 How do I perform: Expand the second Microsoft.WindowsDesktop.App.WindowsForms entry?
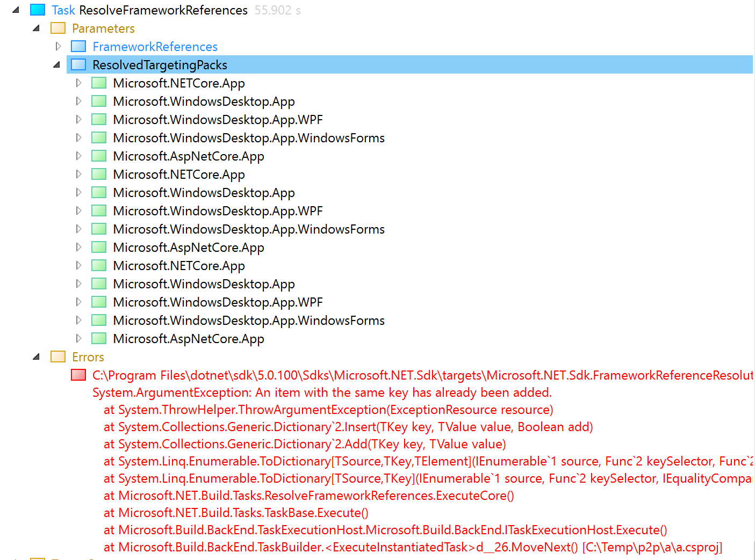(x=78, y=229)
